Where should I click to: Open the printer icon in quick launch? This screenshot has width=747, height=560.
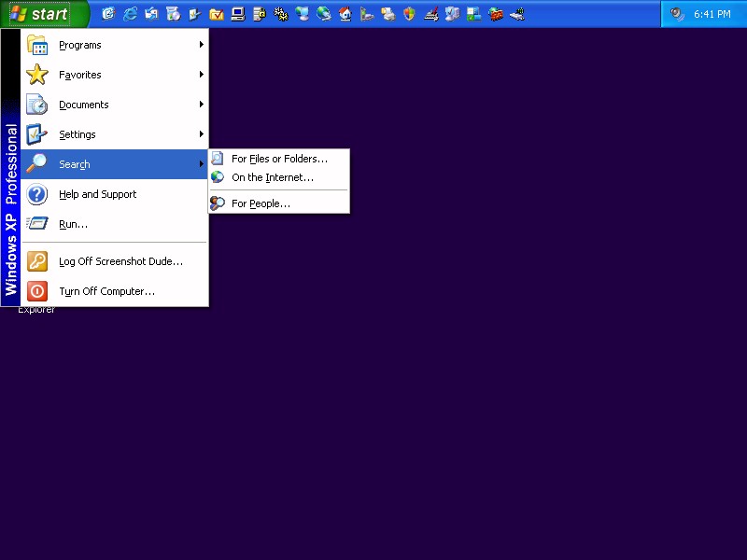pos(388,14)
